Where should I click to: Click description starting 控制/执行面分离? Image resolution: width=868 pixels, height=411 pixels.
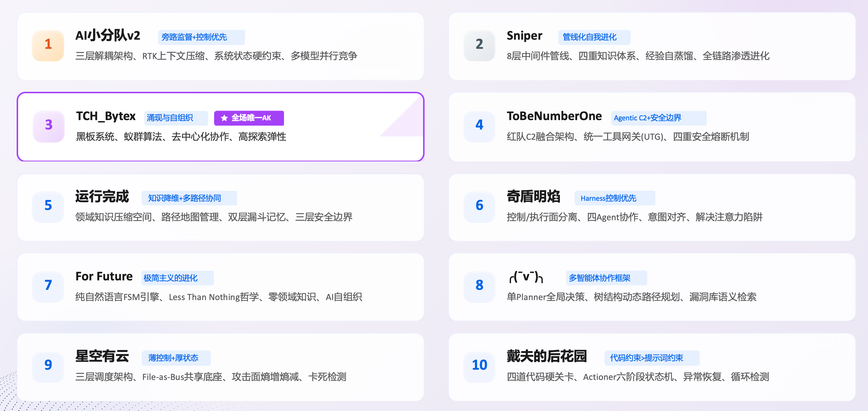[x=635, y=217]
